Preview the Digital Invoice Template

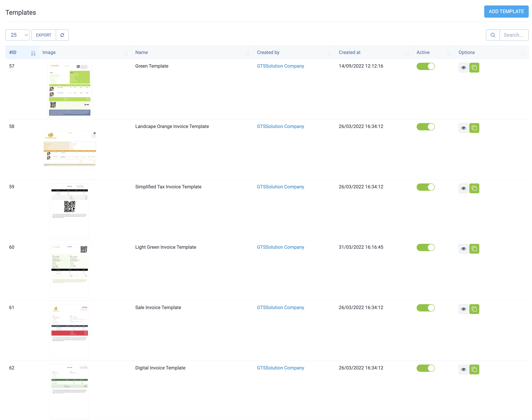pos(464,369)
